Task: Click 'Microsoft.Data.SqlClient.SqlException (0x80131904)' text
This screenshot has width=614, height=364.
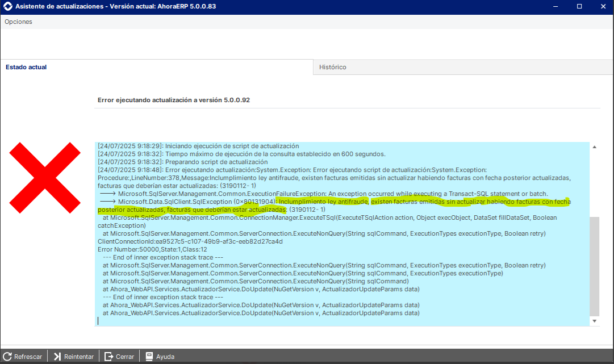Action: coord(197,202)
